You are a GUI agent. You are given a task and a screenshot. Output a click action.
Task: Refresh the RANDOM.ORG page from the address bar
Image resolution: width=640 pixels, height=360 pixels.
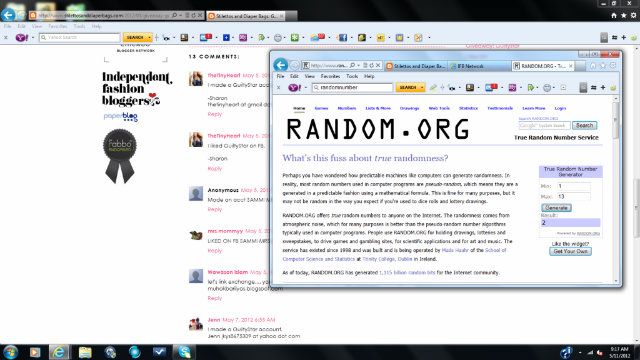(x=371, y=65)
